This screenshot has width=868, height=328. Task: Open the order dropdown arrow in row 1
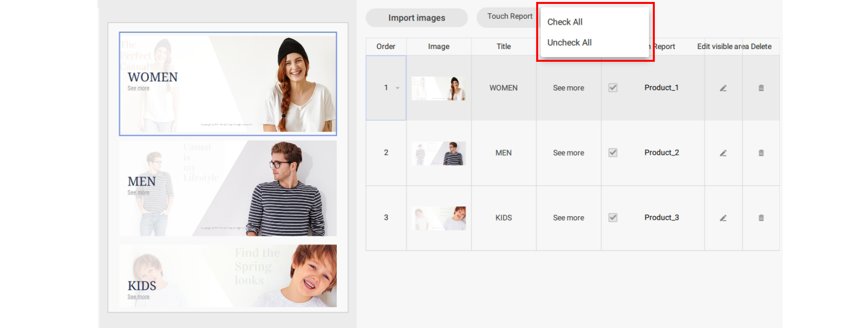click(x=397, y=88)
